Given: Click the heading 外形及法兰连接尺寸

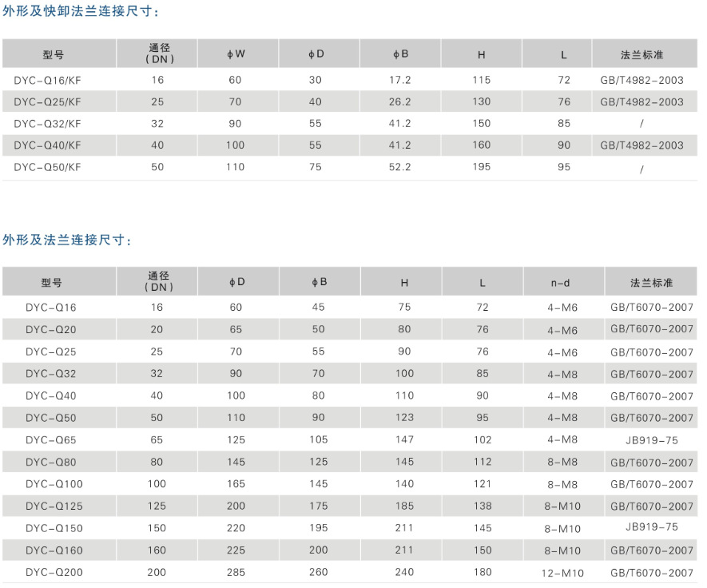Looking at the screenshot, I should (x=67, y=240).
